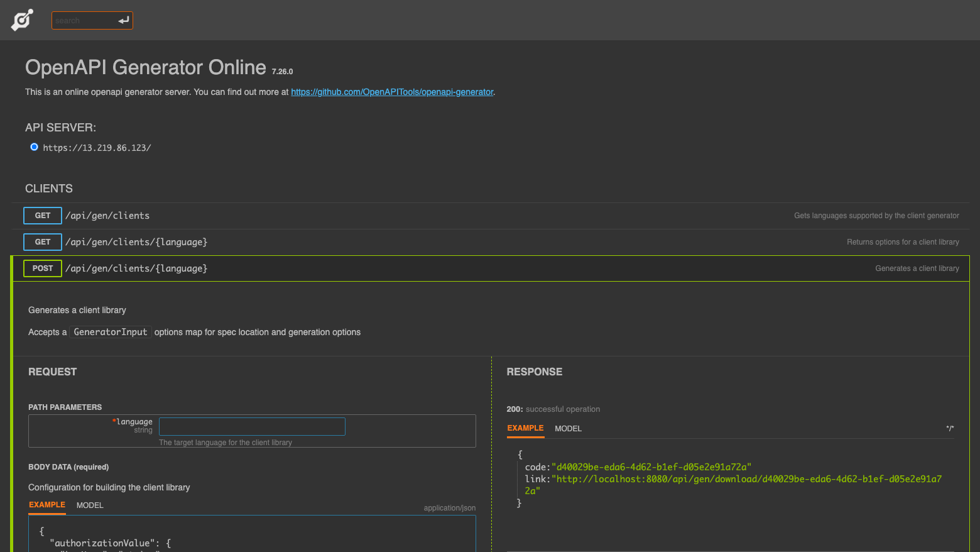Click the response code value string
Viewport: 980px width, 552px height.
651,467
